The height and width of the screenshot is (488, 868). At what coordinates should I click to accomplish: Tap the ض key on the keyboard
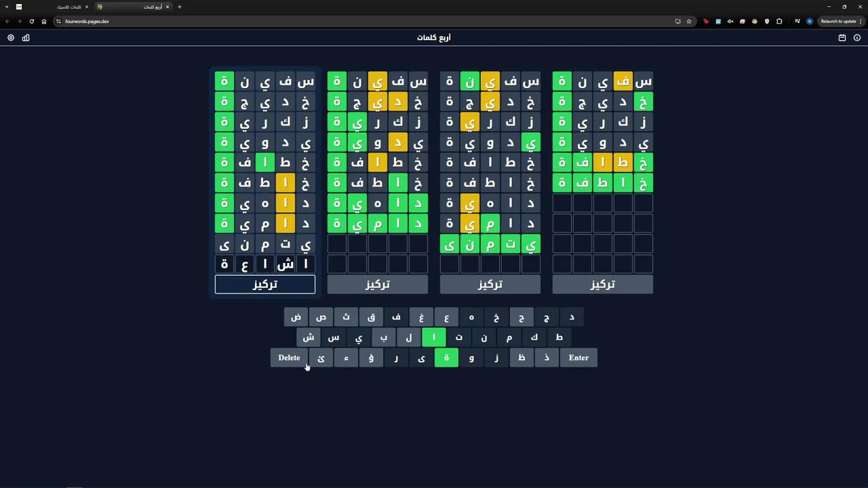tap(296, 317)
